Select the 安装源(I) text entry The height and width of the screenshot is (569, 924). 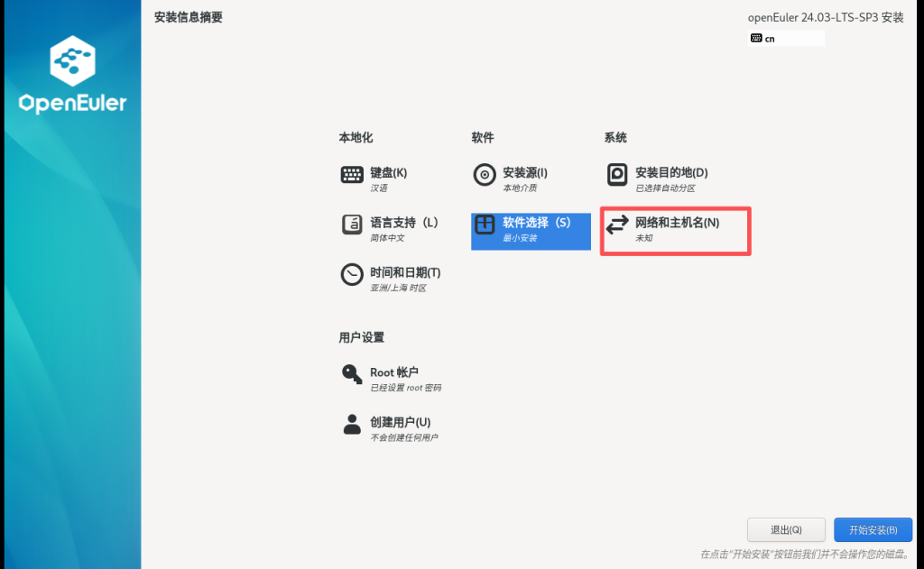pyautogui.click(x=524, y=172)
